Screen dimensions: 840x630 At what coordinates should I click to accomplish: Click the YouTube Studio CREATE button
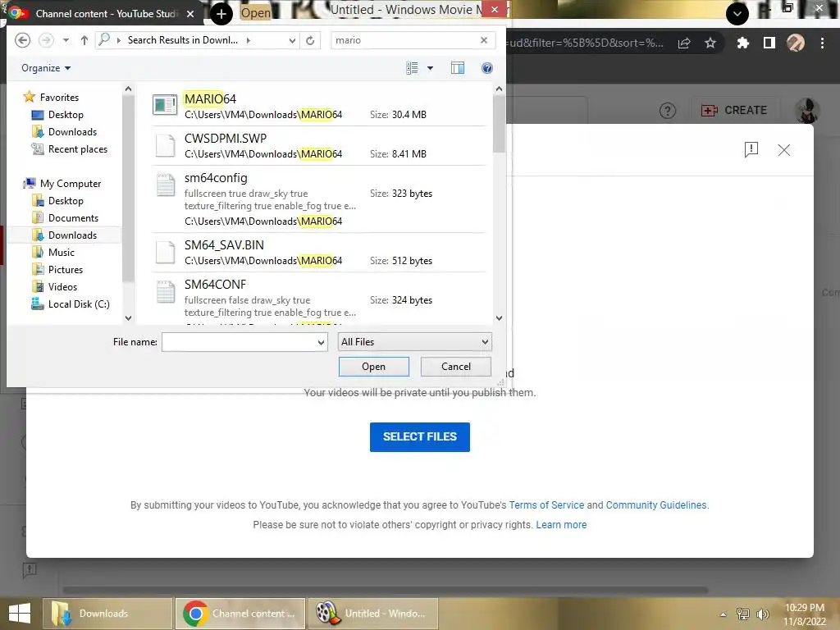pyautogui.click(x=734, y=111)
